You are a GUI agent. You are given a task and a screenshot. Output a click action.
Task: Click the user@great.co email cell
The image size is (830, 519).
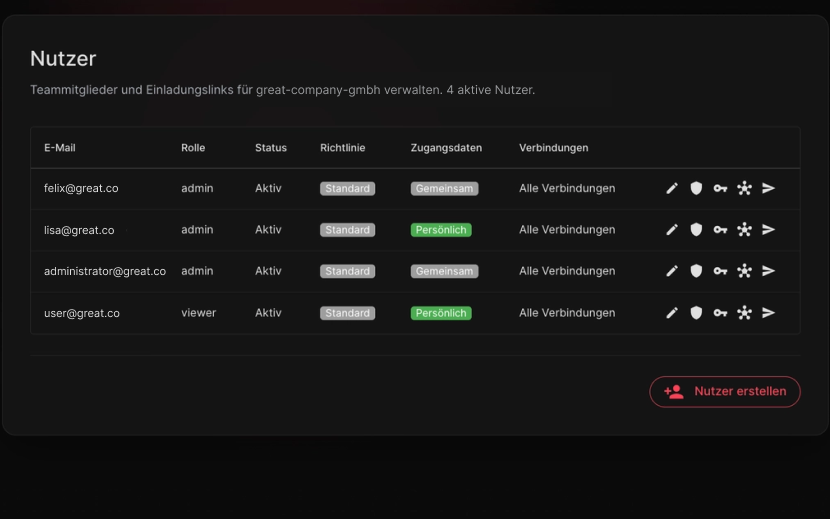[x=82, y=313]
